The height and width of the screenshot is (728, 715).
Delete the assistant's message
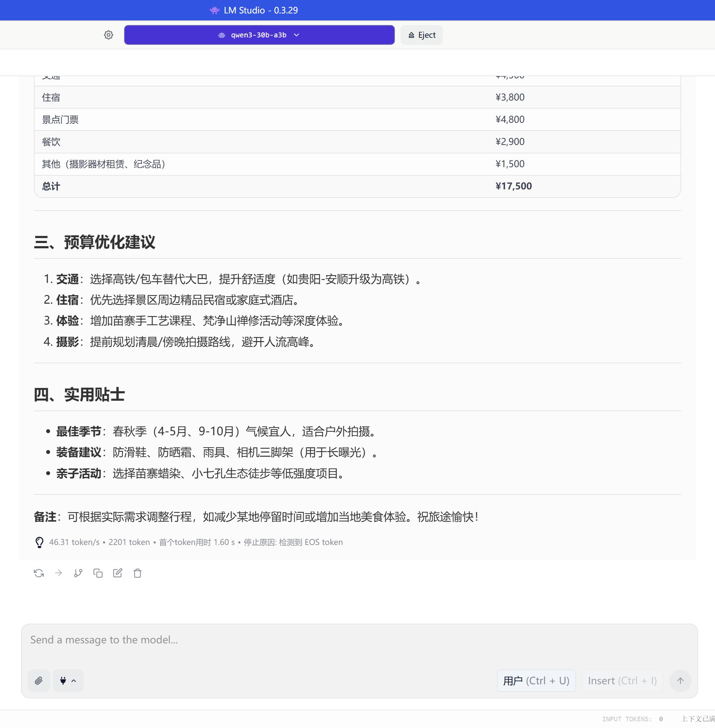(137, 573)
